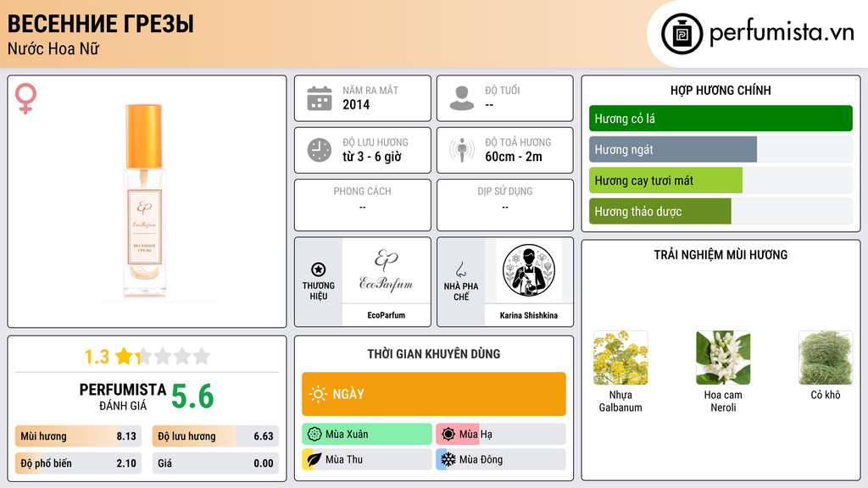The width and height of the screenshot is (868, 488).
Task: Click the autumn leaf icon for Mùa Thu
Action: pos(314,459)
